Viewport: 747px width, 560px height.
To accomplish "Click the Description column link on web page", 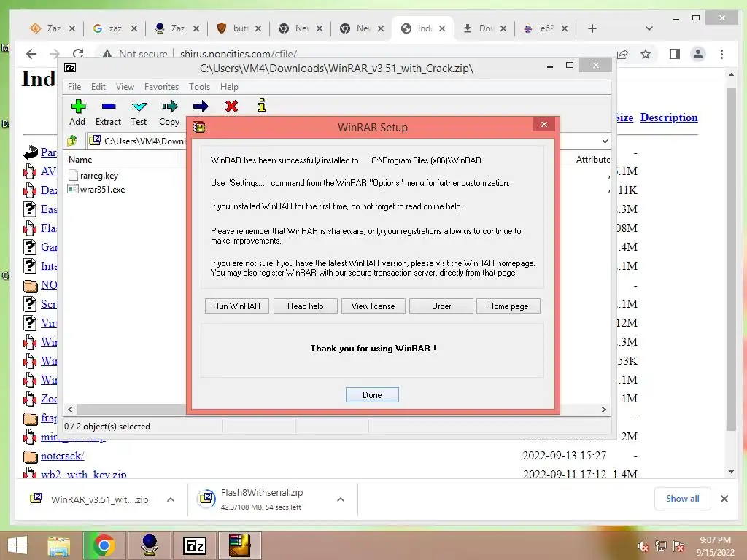I will [669, 117].
